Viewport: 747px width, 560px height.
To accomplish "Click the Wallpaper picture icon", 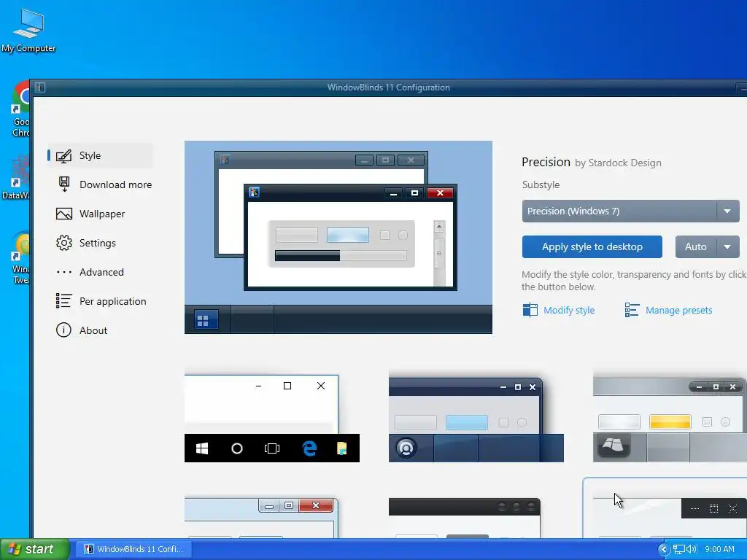I will click(x=64, y=214).
